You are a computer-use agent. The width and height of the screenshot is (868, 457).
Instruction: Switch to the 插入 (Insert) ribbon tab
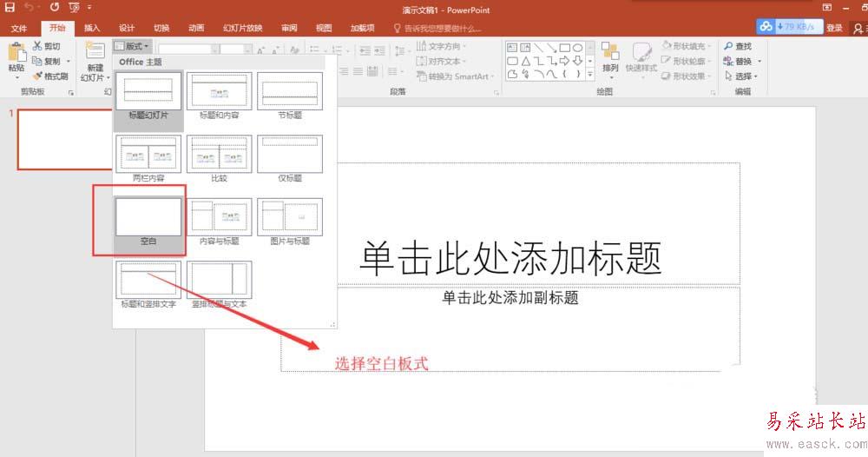click(x=91, y=29)
